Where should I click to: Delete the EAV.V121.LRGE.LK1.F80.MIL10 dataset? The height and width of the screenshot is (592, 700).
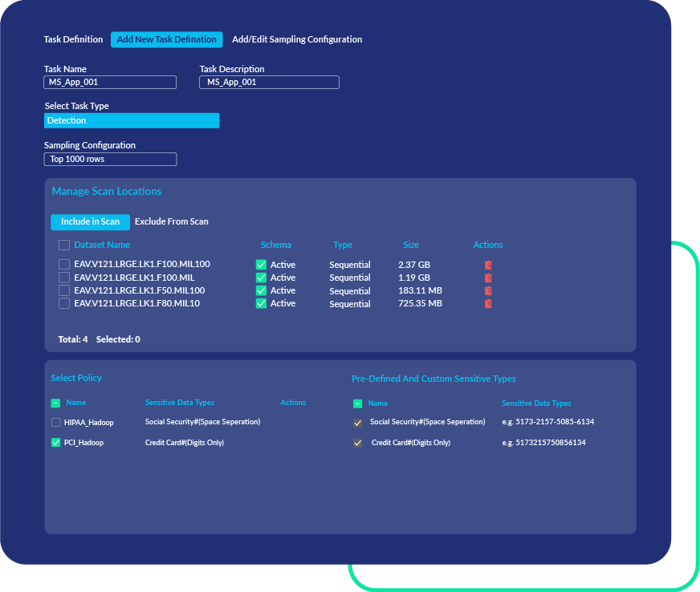tap(488, 303)
